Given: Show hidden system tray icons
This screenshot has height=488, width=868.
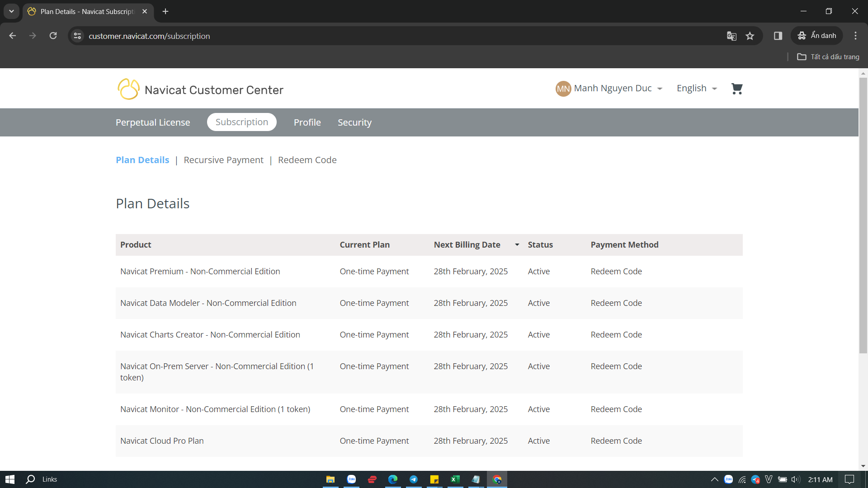Looking at the screenshot, I should 714,479.
